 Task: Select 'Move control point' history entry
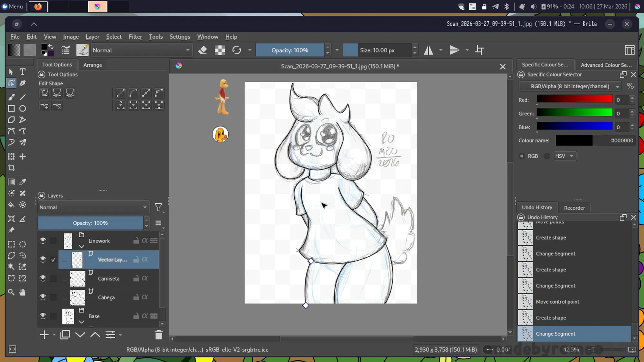click(557, 302)
